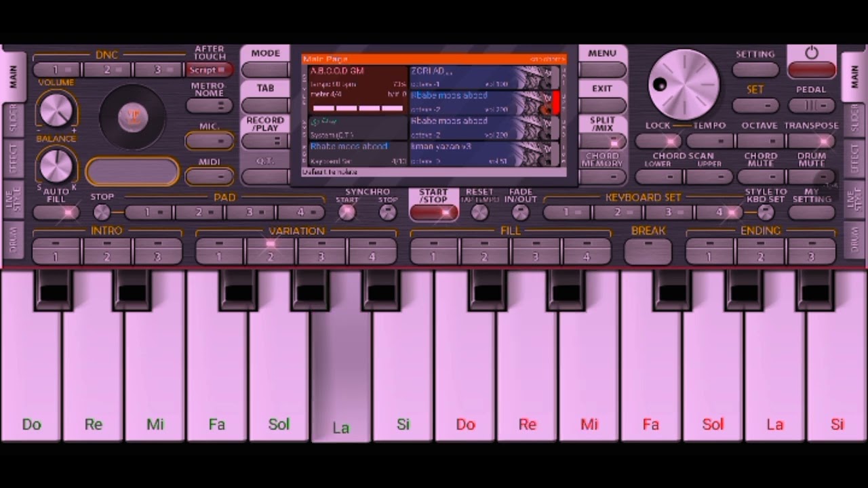The image size is (868, 488).
Task: Click the round joystick pitch wheel
Action: click(x=133, y=117)
